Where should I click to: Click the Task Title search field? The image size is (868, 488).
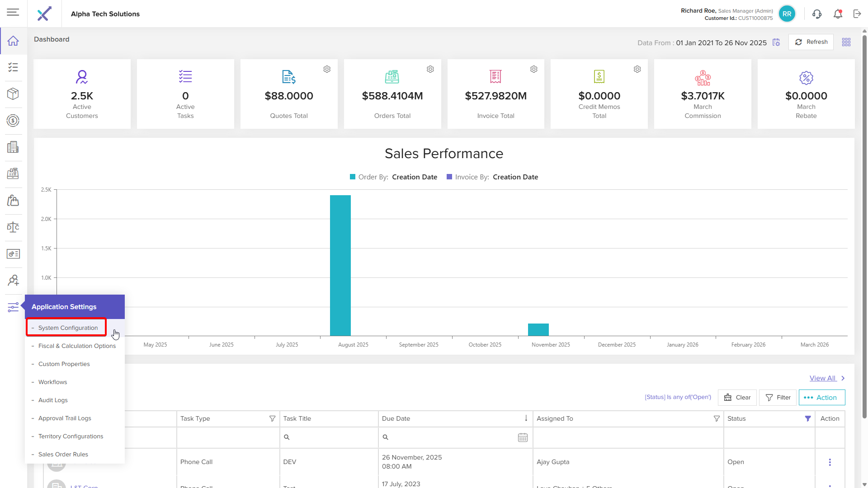pos(330,437)
